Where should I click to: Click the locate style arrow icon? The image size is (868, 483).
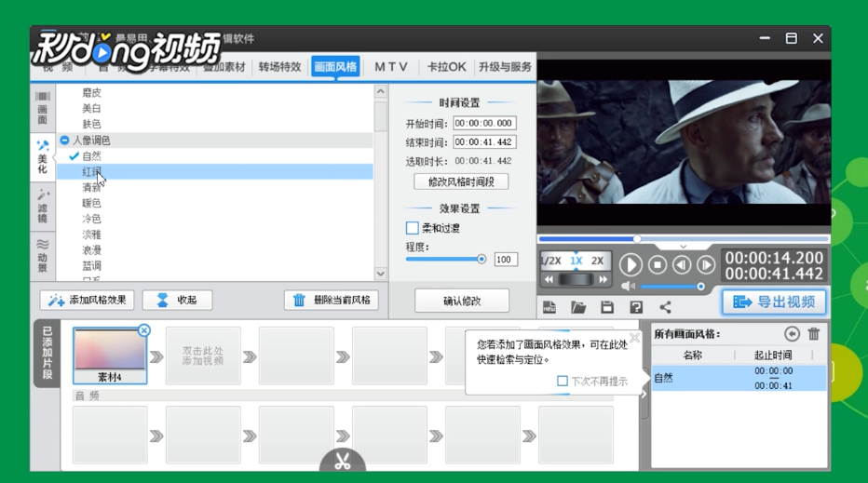[793, 333]
